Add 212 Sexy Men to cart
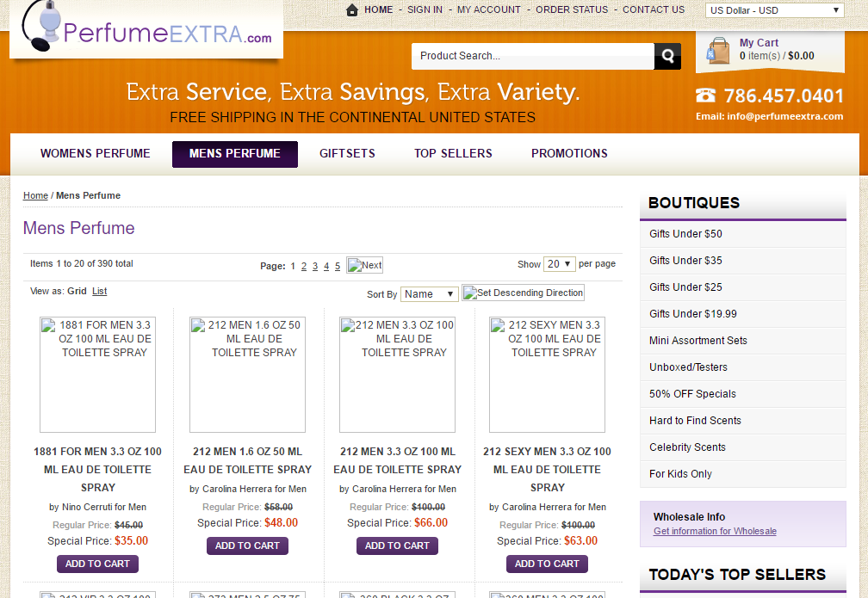This screenshot has height=598, width=868. (547, 564)
